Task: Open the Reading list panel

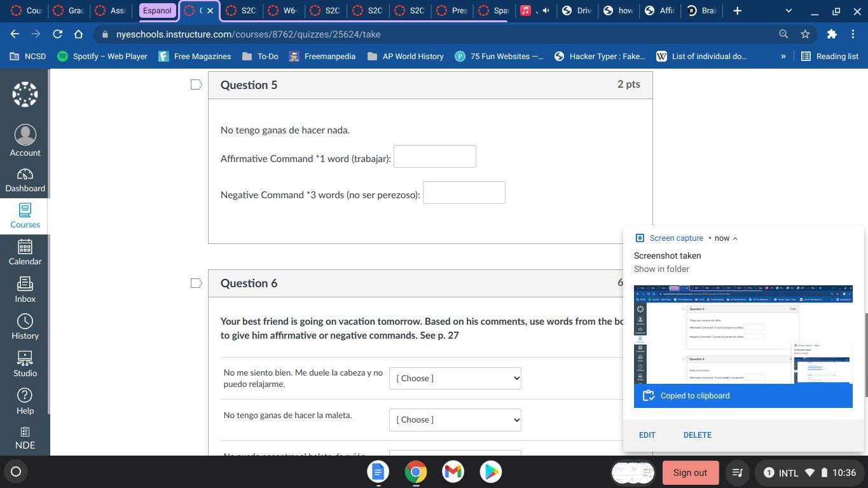Action: coord(830,57)
